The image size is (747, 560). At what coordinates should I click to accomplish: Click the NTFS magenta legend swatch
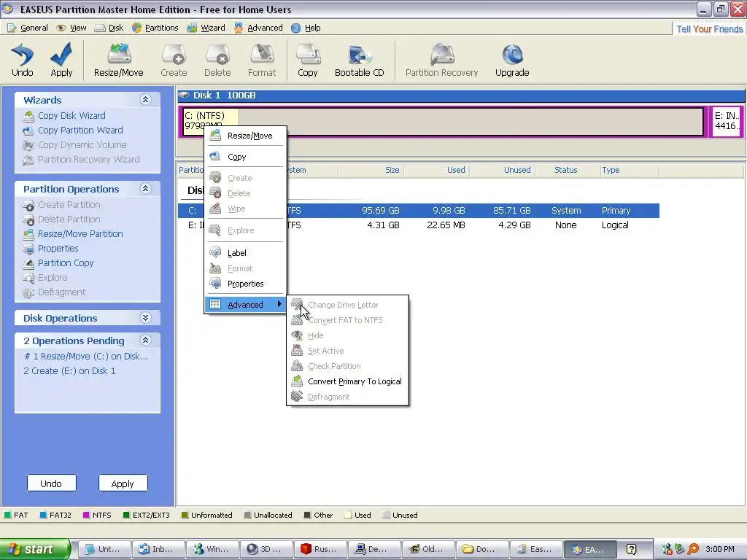(x=86, y=515)
